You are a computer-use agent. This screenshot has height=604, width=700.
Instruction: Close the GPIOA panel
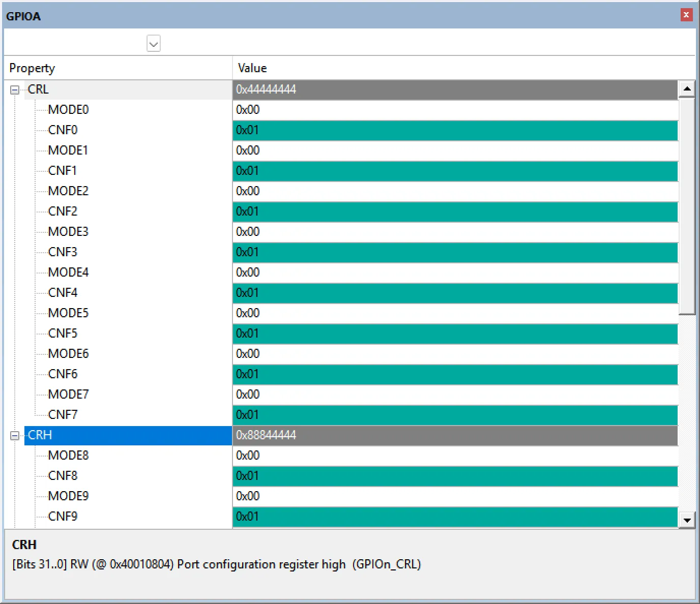(x=686, y=15)
